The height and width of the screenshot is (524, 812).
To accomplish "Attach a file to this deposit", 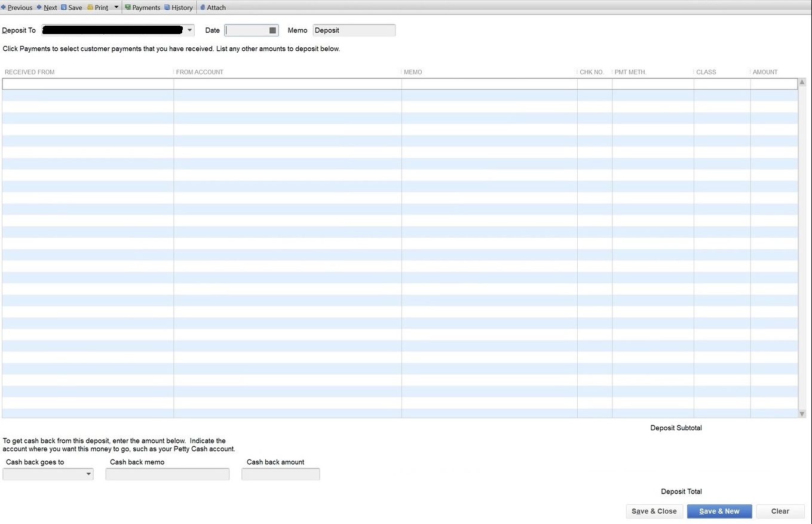I will (213, 8).
